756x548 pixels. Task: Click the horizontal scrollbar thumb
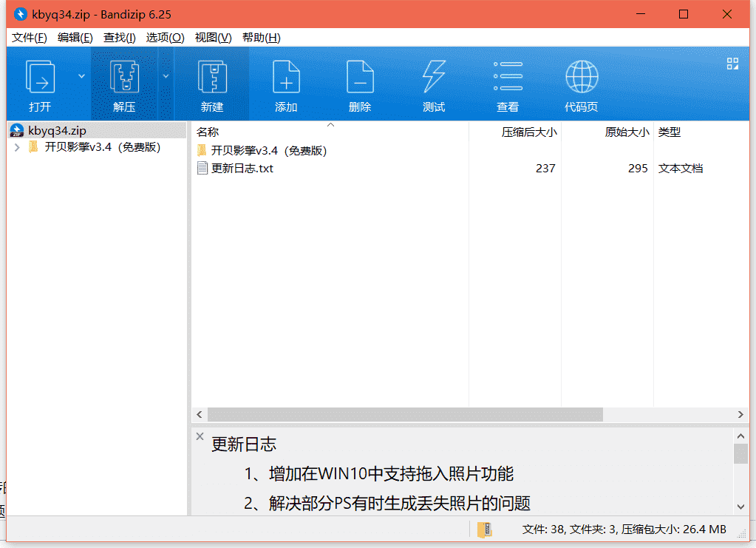(x=405, y=414)
